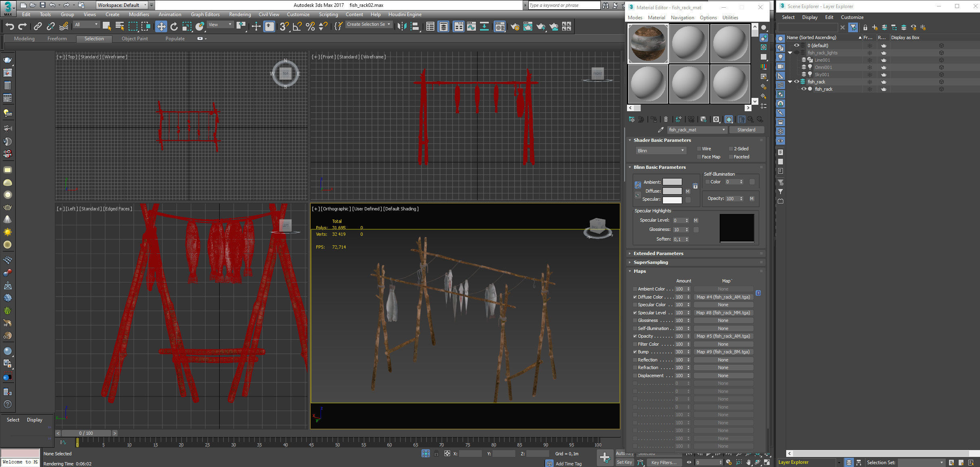Toggle Backlight icon in Material Editor
This screenshot has height=467, width=980.
764,37
